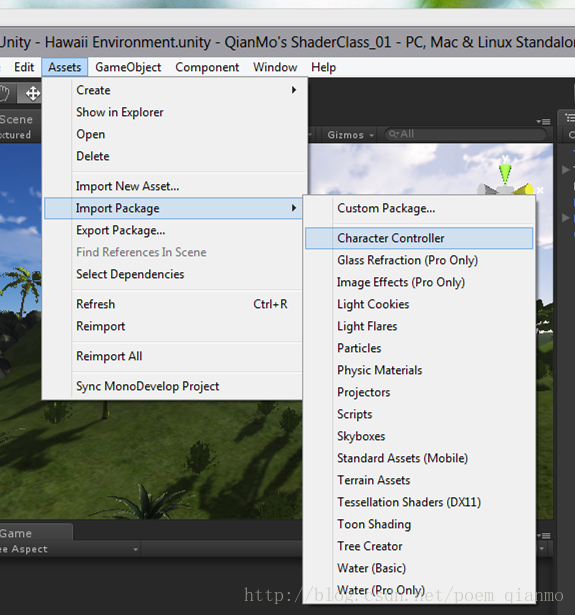Screen dimensions: 575x615
Task: Import the Toon Shading package
Action: coord(419,524)
